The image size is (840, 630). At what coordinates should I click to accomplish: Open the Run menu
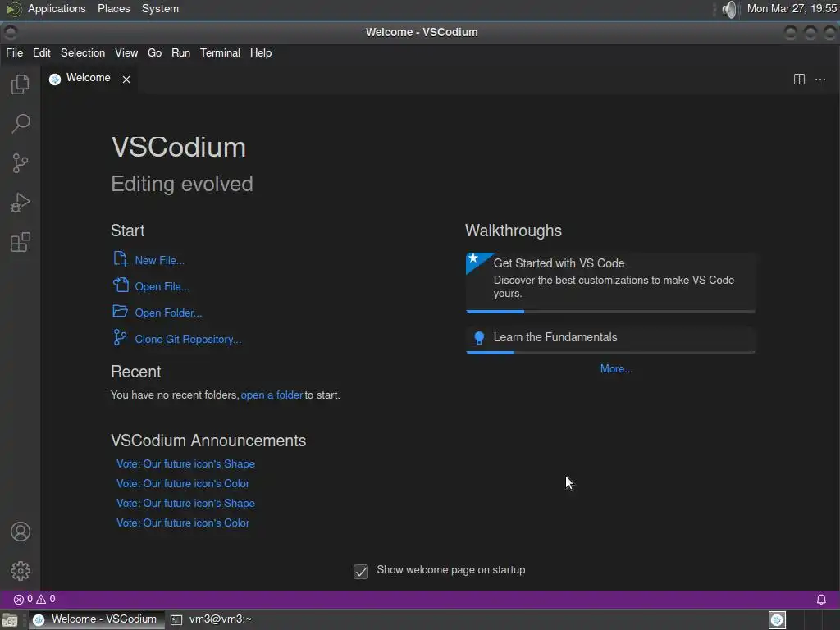(x=180, y=53)
